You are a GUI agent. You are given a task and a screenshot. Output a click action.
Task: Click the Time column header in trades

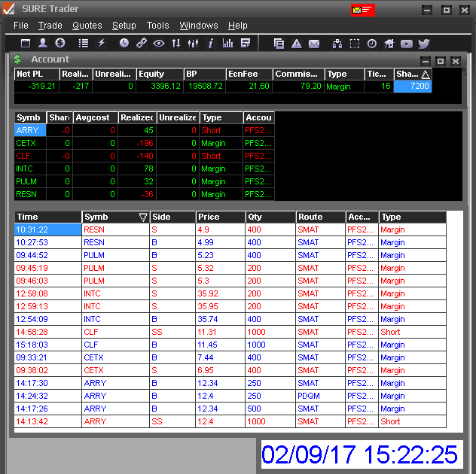[x=47, y=217]
